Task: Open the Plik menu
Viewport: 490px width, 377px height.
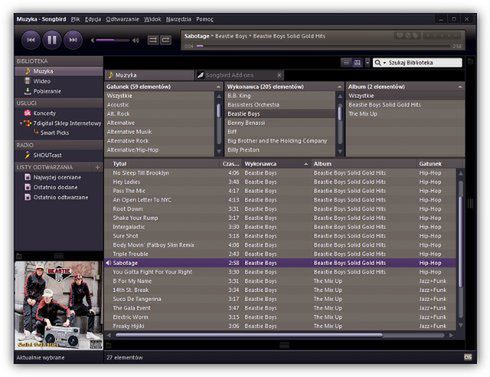Action: (x=75, y=19)
